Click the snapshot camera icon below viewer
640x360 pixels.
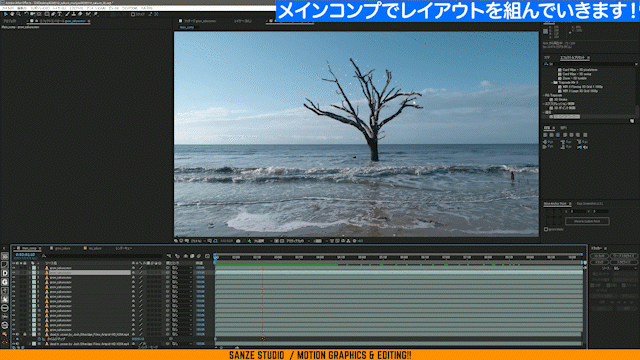(x=238, y=241)
